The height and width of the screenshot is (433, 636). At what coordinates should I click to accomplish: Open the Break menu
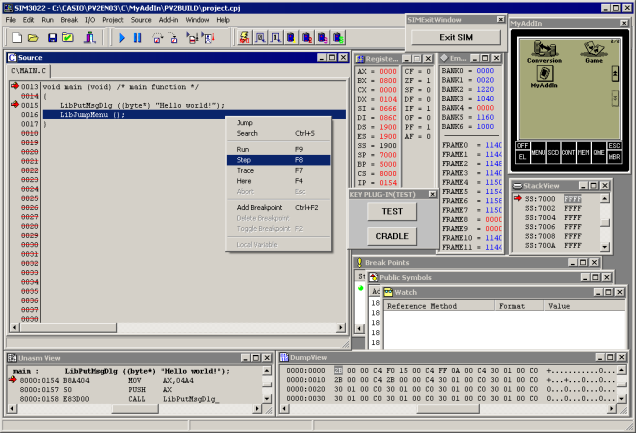pyautogui.click(x=69, y=20)
